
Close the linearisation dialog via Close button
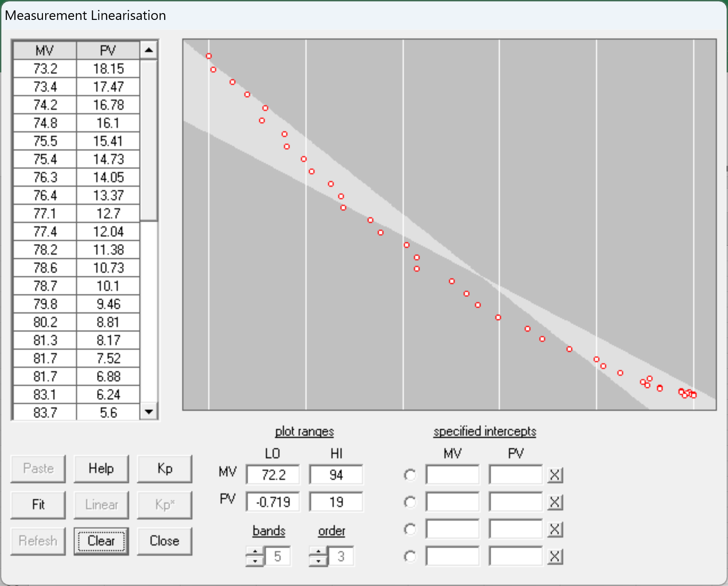tap(165, 541)
